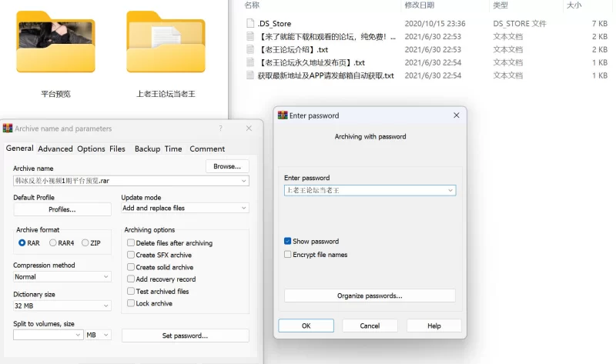616x364 pixels.
Task: Open the Update mode dropdown
Action: coord(185,208)
